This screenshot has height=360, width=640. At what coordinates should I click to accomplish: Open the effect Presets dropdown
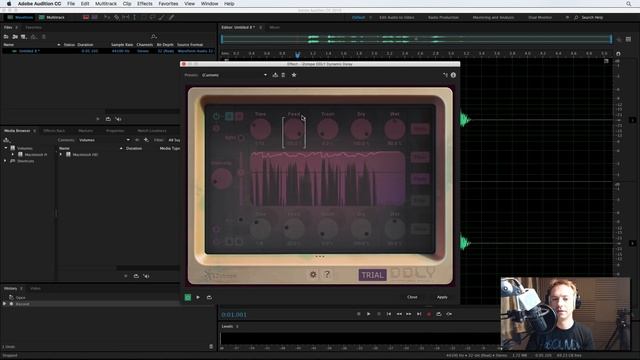234,75
